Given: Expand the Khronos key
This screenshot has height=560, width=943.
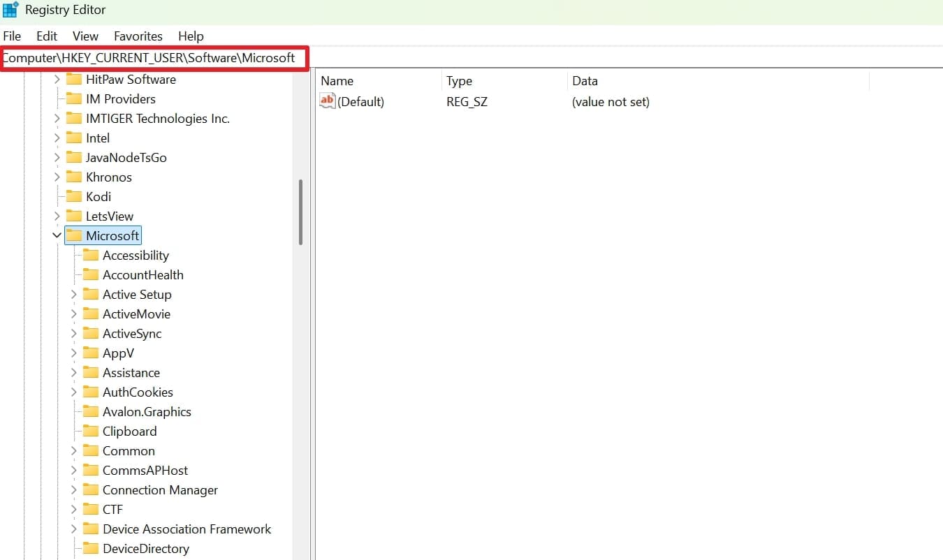Looking at the screenshot, I should click(57, 177).
